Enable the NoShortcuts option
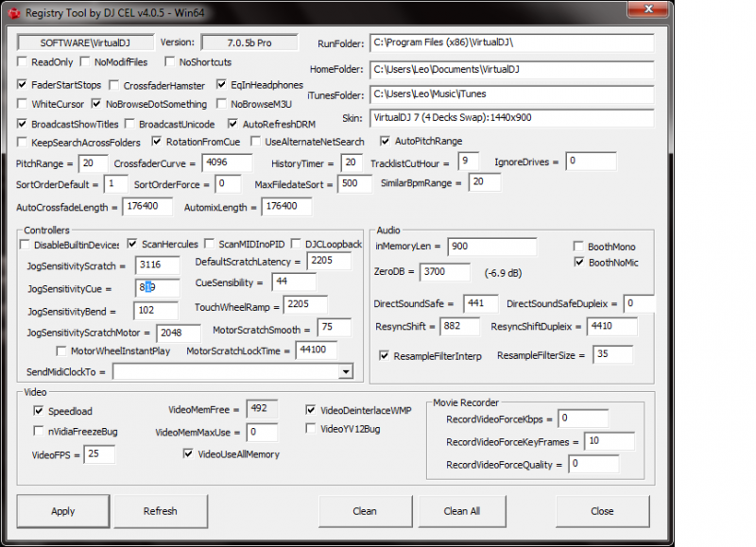The height and width of the screenshot is (547, 756). point(170,61)
